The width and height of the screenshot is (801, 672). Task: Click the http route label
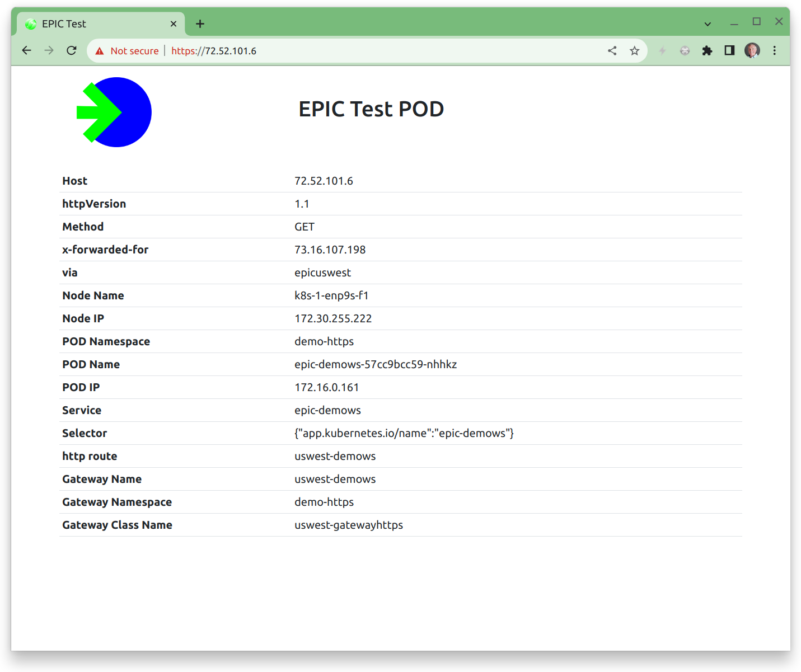(x=90, y=456)
